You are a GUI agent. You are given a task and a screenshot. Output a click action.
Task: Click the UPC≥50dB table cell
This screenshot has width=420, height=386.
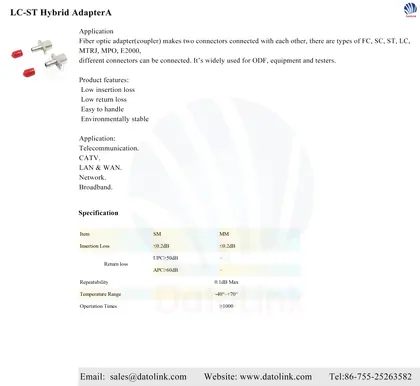click(166, 258)
